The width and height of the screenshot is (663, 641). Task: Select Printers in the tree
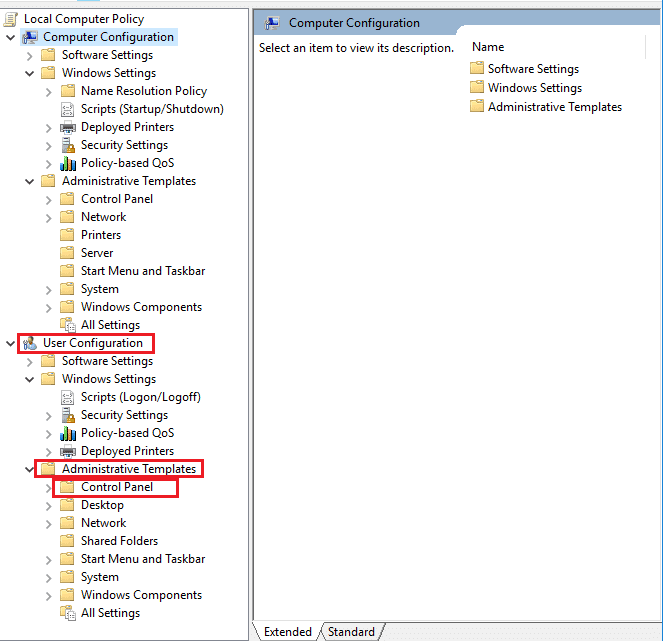pos(101,235)
